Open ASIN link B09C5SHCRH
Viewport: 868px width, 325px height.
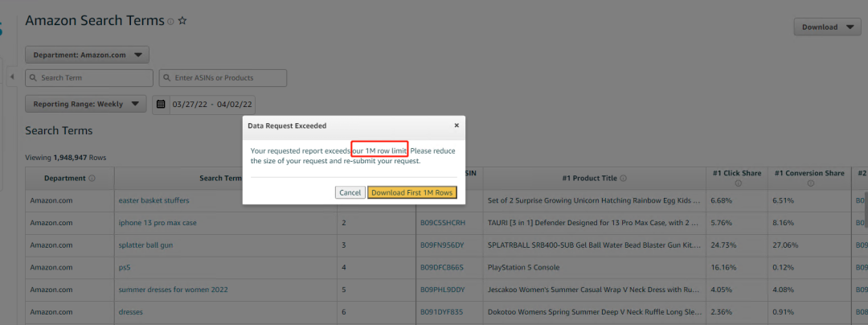[442, 223]
